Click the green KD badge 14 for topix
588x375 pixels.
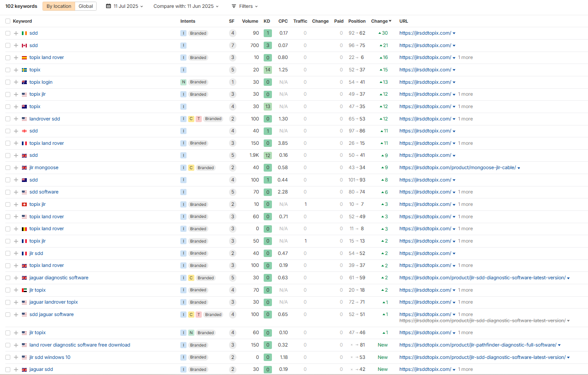pyautogui.click(x=268, y=70)
